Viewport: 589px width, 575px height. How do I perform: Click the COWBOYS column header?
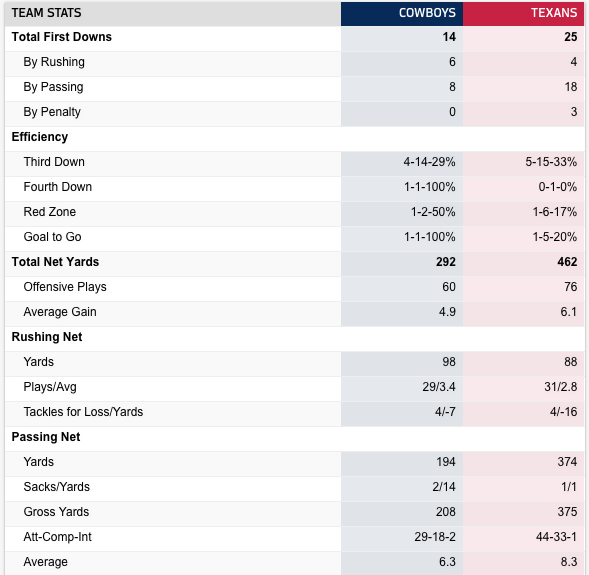point(427,13)
